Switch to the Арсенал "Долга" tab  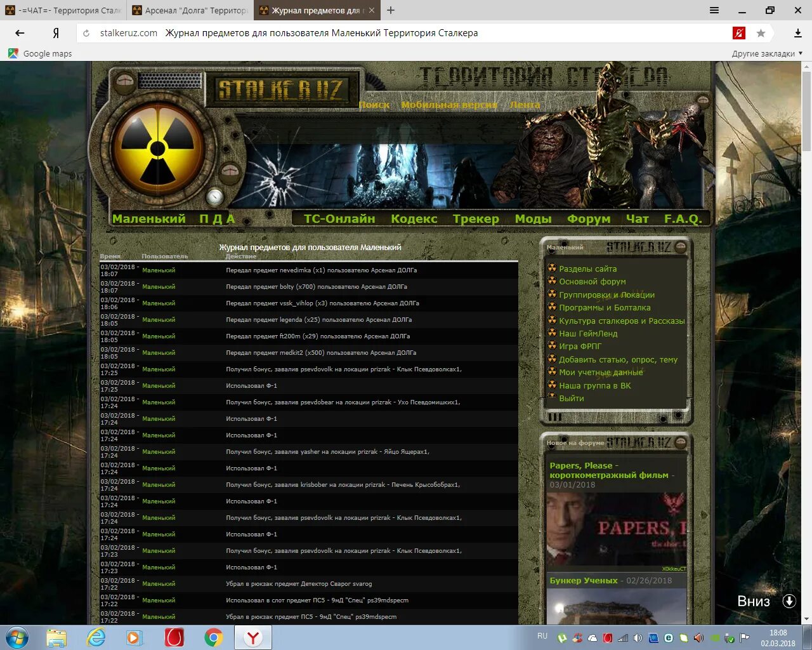click(190, 10)
